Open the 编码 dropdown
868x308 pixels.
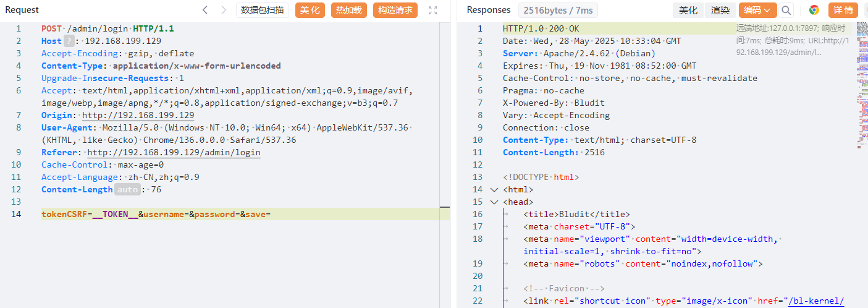pyautogui.click(x=757, y=10)
